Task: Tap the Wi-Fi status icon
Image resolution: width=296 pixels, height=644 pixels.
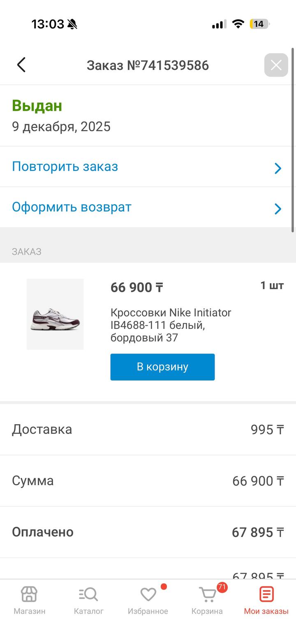Action: [238, 24]
